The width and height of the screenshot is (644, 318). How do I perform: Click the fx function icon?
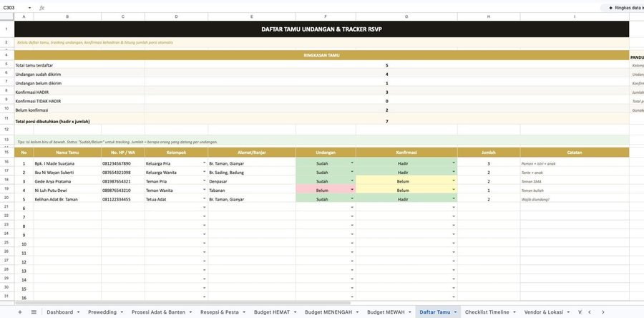(42, 8)
